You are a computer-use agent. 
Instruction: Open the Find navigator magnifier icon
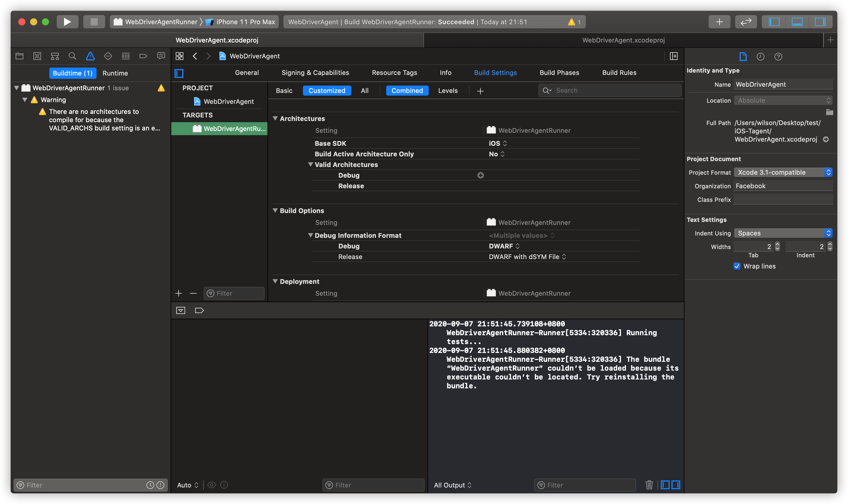72,56
